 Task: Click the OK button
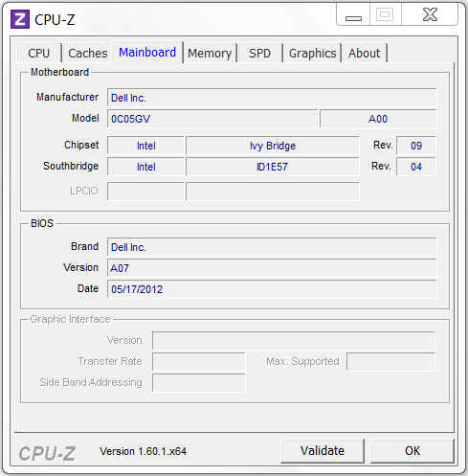point(412,451)
